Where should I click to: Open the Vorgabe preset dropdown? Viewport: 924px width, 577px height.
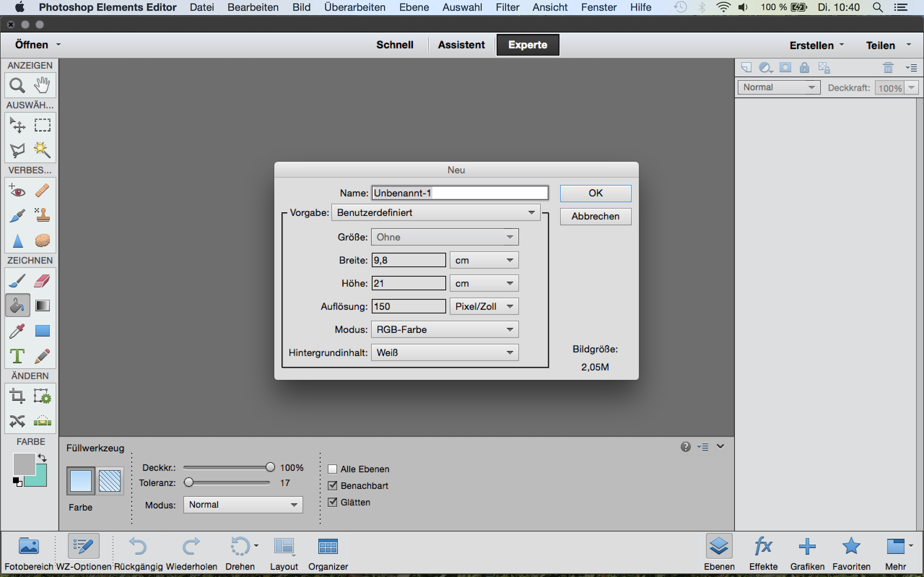[436, 213]
